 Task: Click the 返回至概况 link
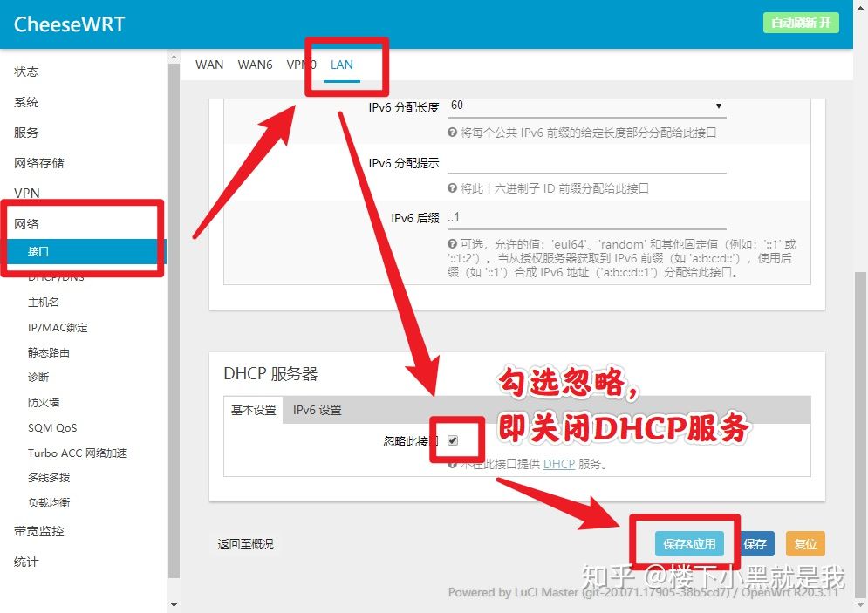pos(245,544)
